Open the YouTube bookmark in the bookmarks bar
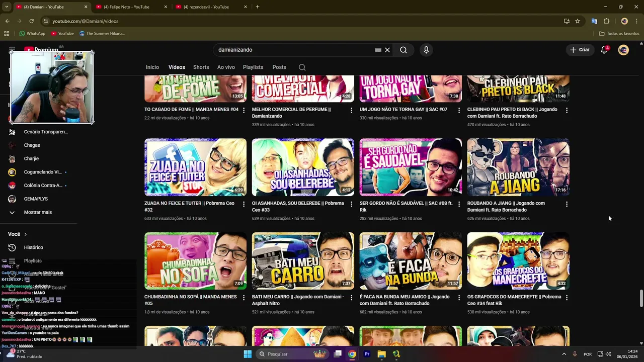Viewport: 644px width, 362px height. [x=62, y=34]
